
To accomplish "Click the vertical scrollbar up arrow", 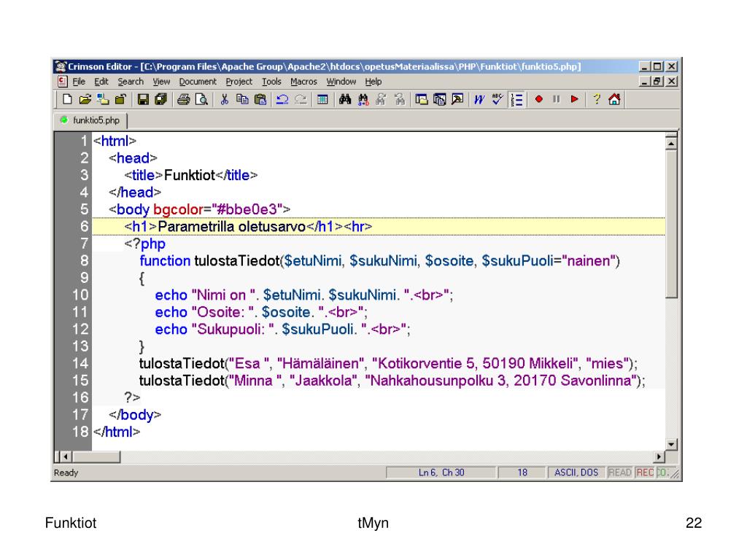I will click(671, 144).
